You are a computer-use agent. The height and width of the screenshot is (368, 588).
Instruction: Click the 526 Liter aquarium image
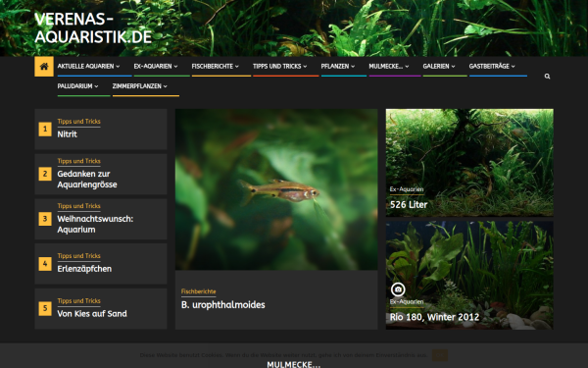(x=469, y=163)
